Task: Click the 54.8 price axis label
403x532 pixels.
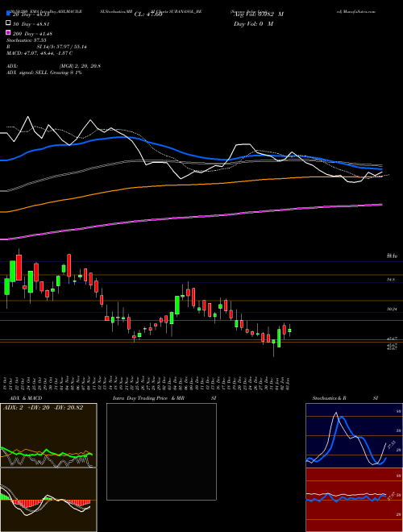Action: (x=391, y=280)
